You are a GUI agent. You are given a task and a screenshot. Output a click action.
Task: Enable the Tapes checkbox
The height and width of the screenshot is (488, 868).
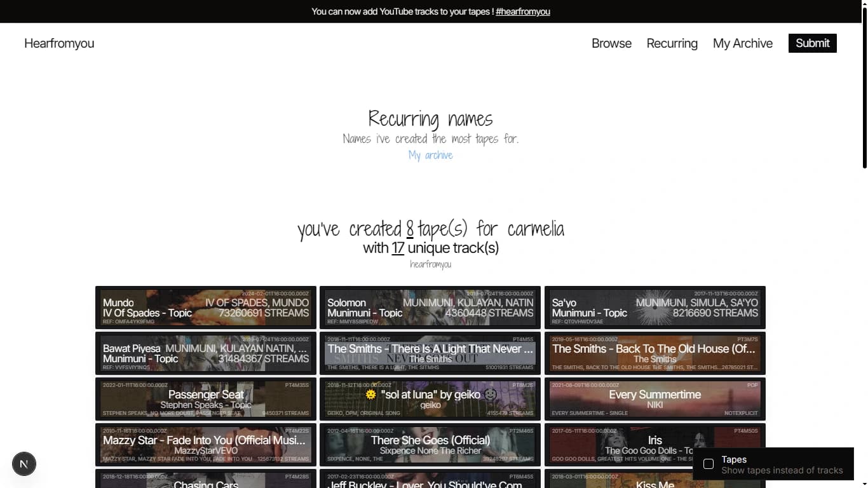point(709,464)
